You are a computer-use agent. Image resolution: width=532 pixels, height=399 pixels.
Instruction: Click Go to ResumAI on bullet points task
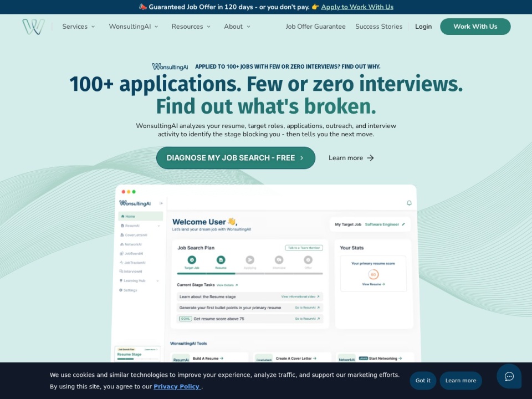point(307,308)
